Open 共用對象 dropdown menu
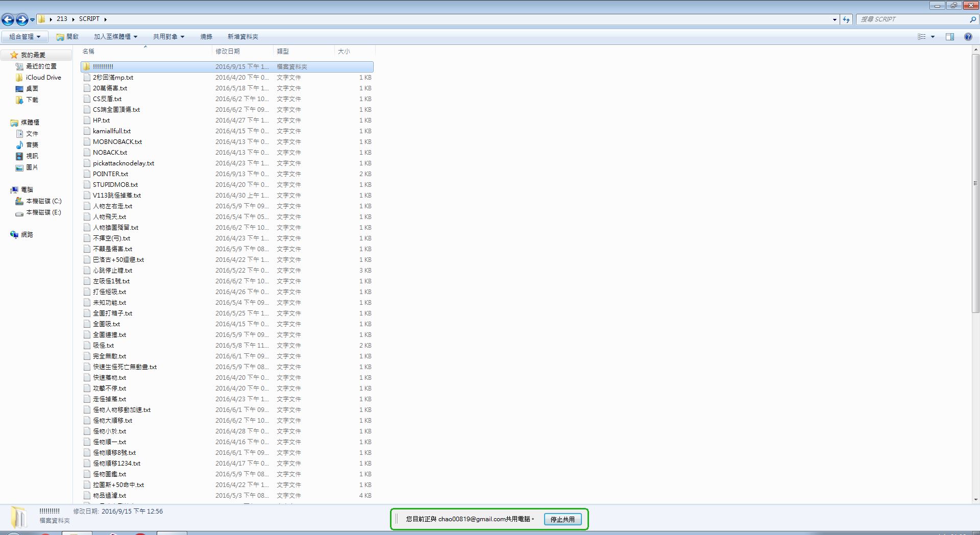The height and width of the screenshot is (535, 980). (168, 37)
